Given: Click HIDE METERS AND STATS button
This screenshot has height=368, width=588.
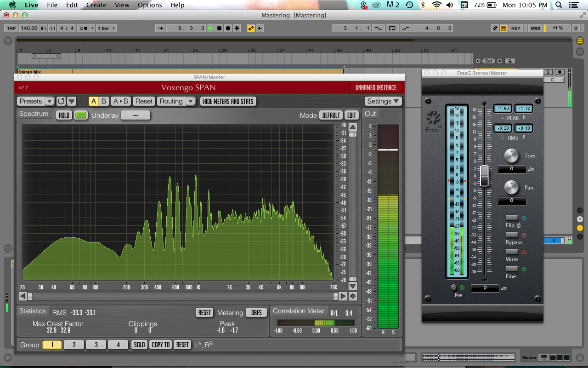Looking at the screenshot, I should pos(228,101).
